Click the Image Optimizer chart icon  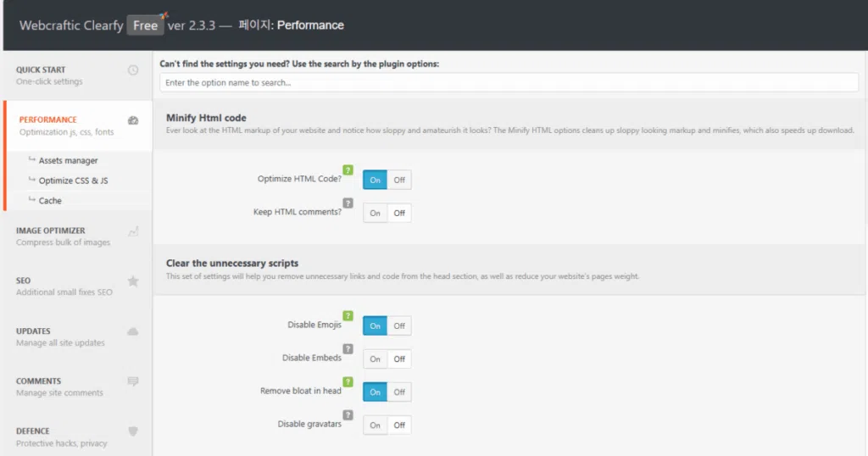click(x=133, y=231)
